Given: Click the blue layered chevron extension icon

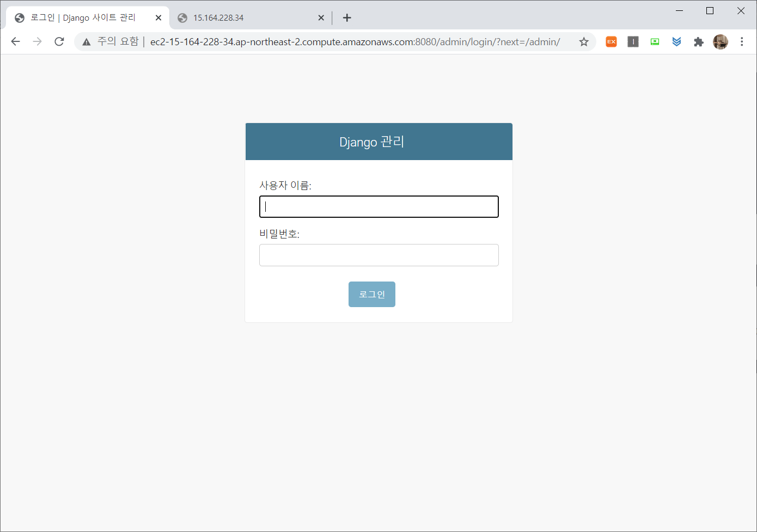Looking at the screenshot, I should click(676, 42).
